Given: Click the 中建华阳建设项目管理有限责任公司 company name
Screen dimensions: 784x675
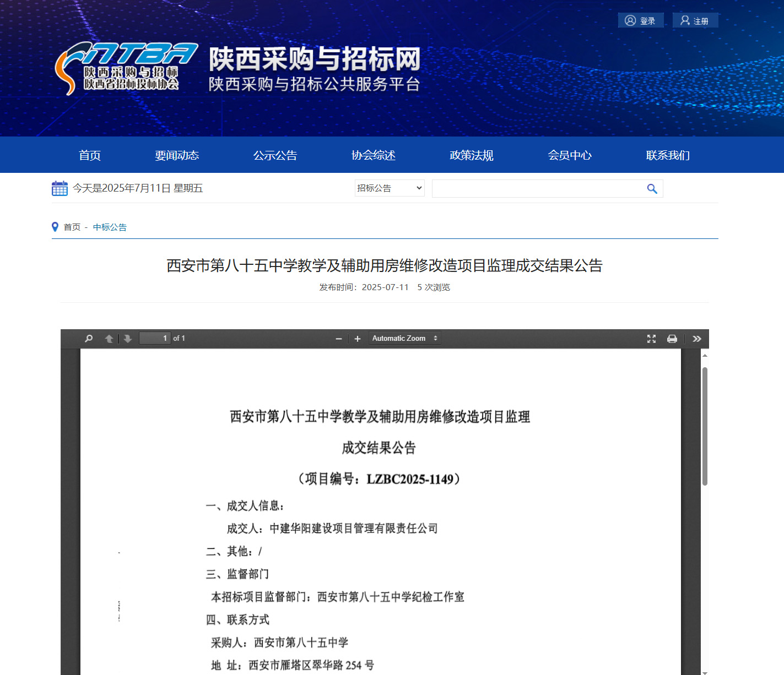Looking at the screenshot, I should point(354,529).
